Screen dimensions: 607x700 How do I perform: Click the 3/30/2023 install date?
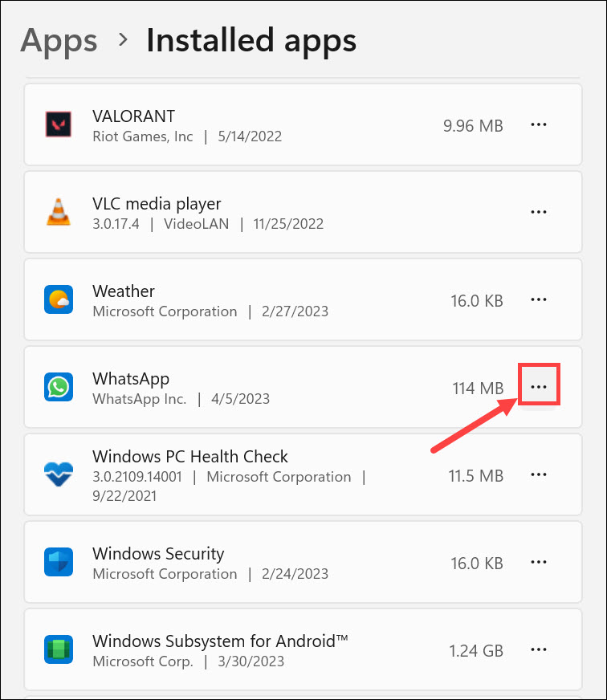click(251, 661)
